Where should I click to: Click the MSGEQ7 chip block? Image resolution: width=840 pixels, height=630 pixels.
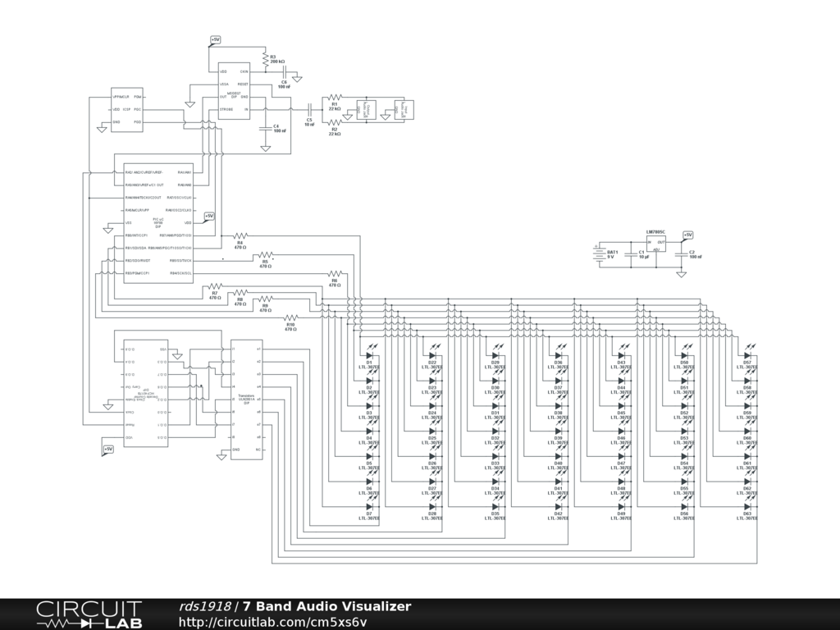[x=233, y=90]
